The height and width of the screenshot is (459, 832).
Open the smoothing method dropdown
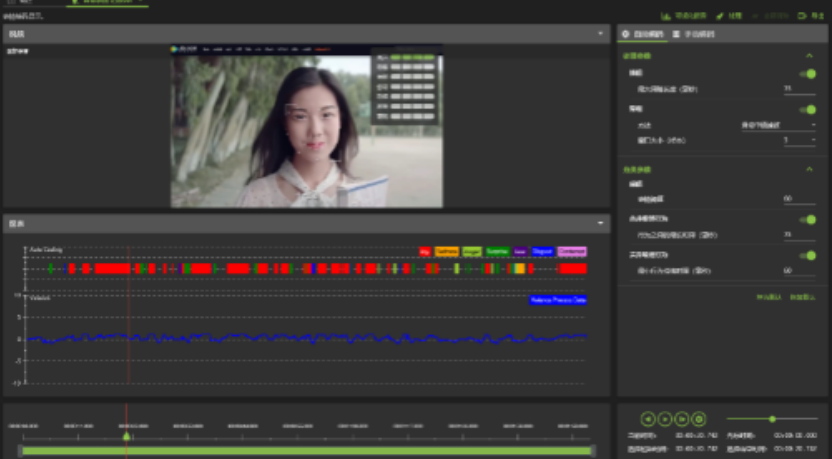tap(778, 125)
